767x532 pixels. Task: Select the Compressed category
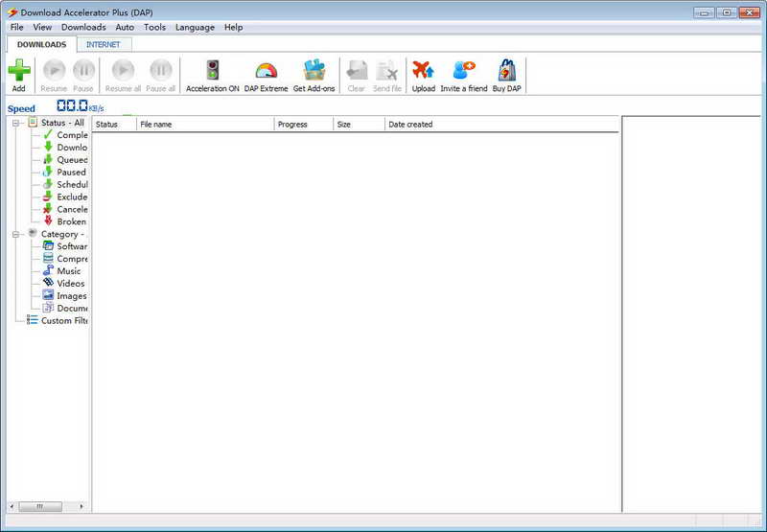(65, 259)
